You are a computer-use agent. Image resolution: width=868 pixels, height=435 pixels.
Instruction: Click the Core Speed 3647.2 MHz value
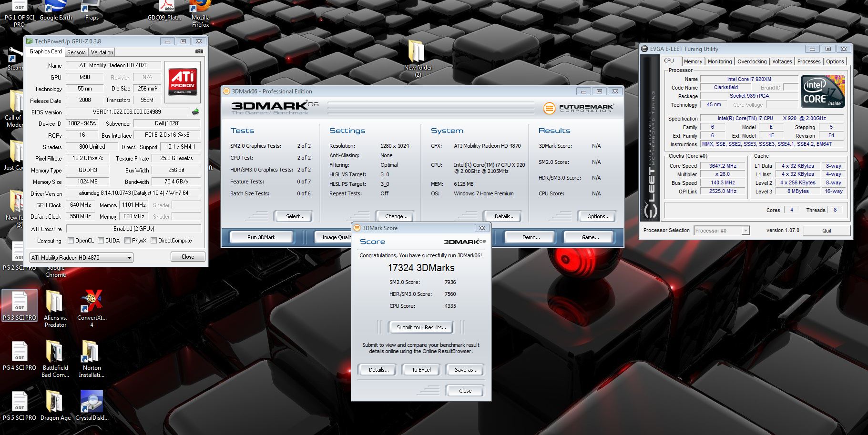coord(723,166)
